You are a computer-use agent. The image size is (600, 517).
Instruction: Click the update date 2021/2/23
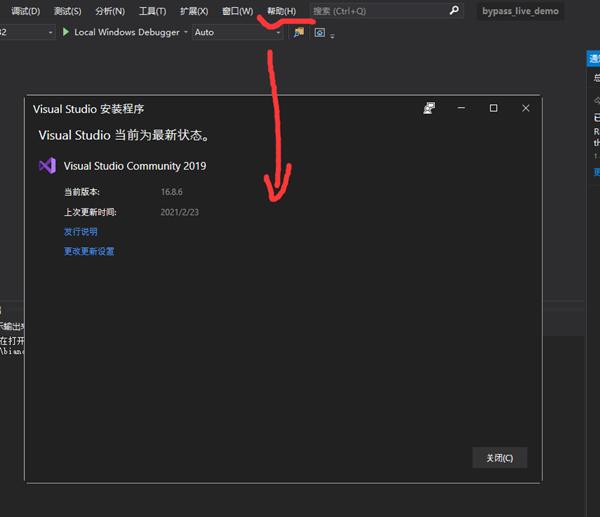click(x=179, y=212)
